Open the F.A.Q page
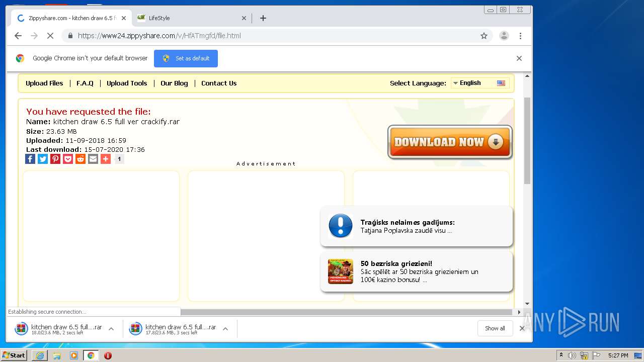Screen dimensions: 644x362 85,83
